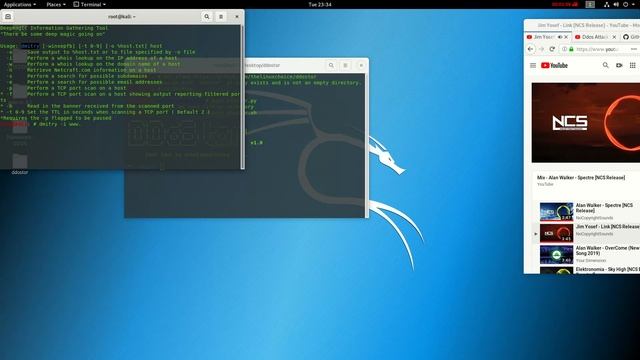This screenshot has height=360, width=640.
Task: Click the browser forward button
Action: [541, 49]
